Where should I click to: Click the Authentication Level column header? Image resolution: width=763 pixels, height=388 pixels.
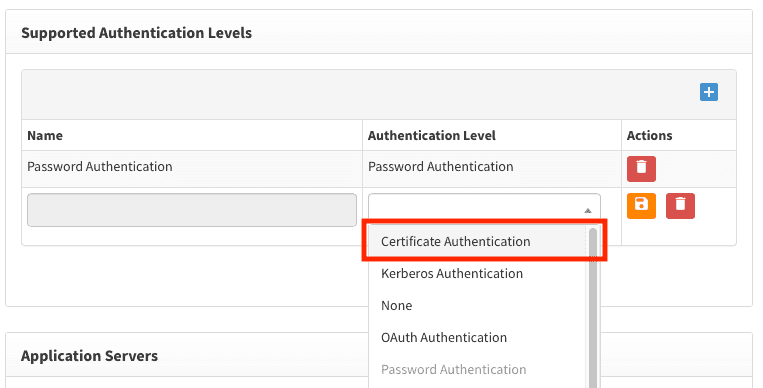point(432,135)
